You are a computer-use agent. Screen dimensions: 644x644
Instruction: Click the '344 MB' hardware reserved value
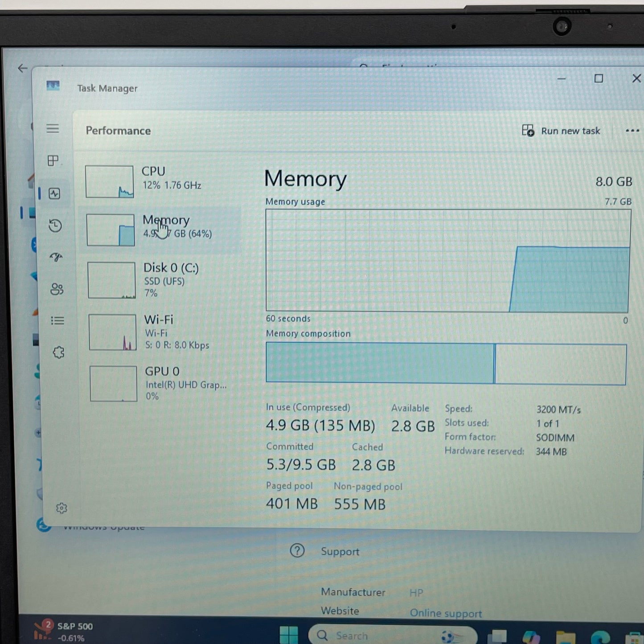point(551,451)
